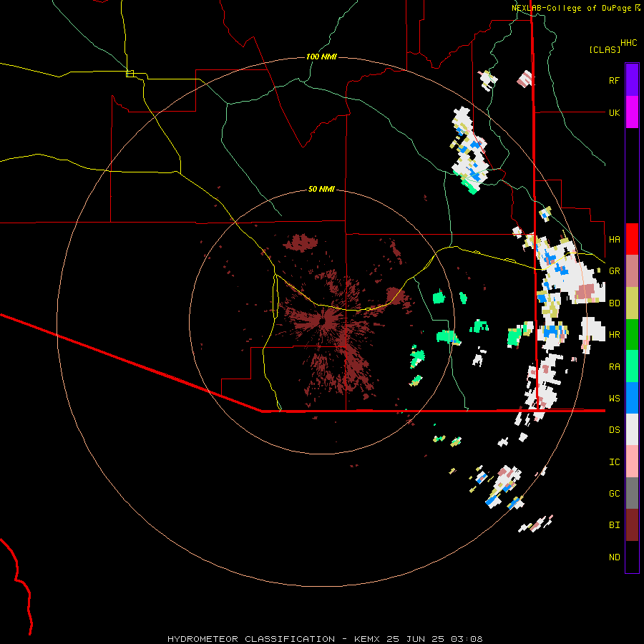This screenshot has width=644, height=644.
Task: Click the UK legend label
Action: [614, 112]
